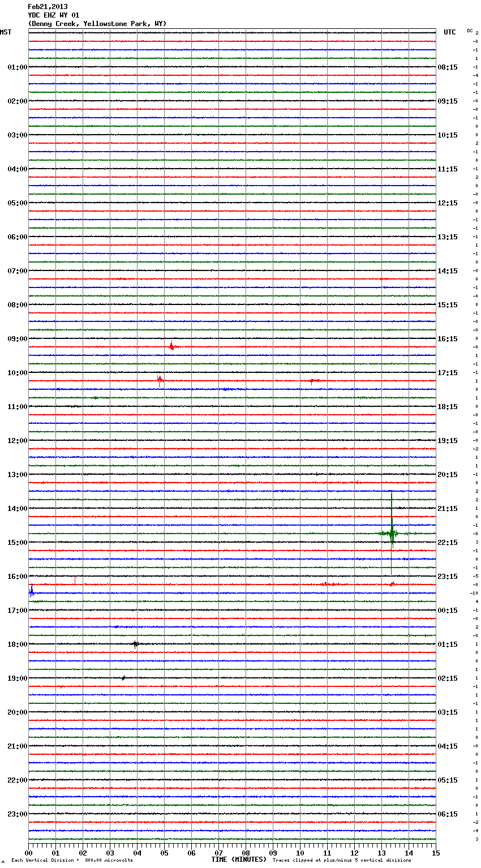This screenshot has width=481, height=868.
Task: Select the vertical division microvolts scale text
Action: click(x=72, y=861)
